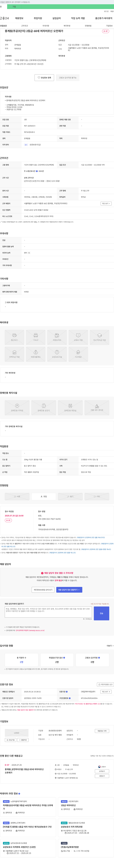Click the 관심정보 등록 heart button
The image size is (114, 868).
coord(44,78)
